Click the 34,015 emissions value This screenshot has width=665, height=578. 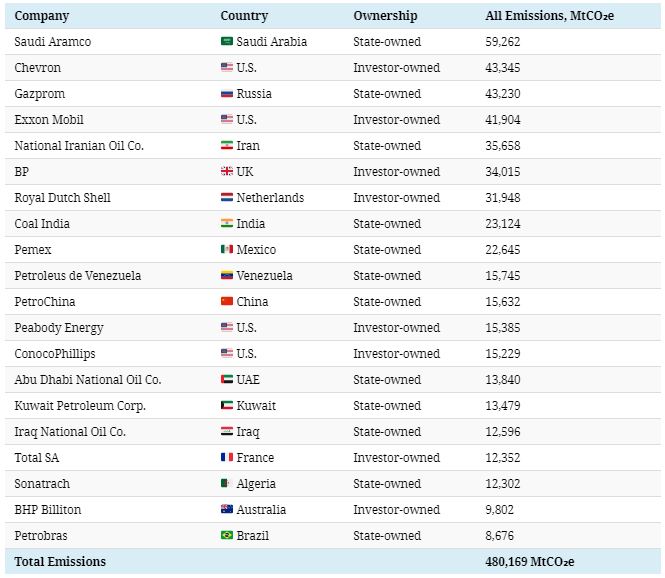coord(503,172)
